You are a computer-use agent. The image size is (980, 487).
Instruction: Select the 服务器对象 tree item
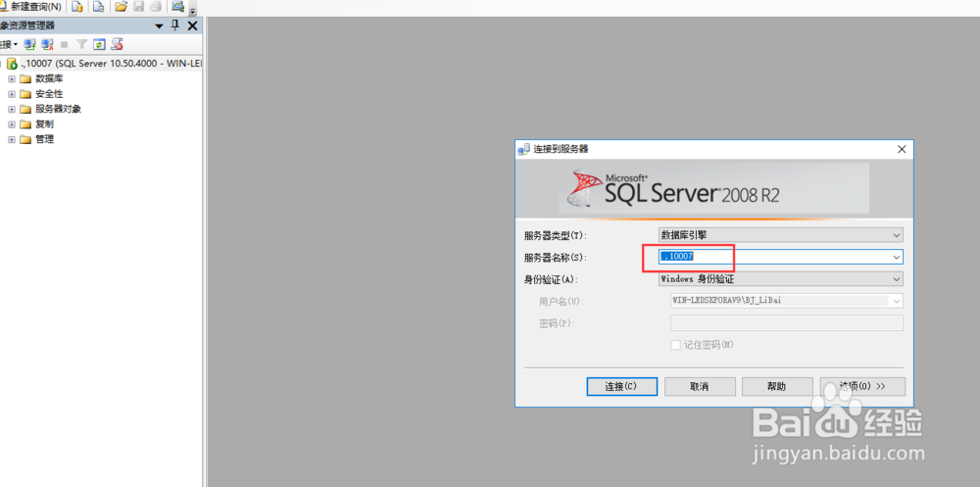point(58,109)
